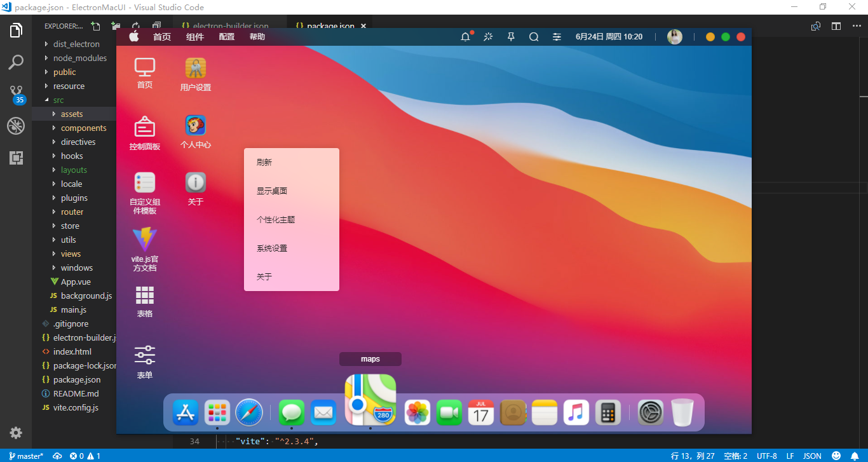Click the control center sliders icon in menu bar

point(557,36)
